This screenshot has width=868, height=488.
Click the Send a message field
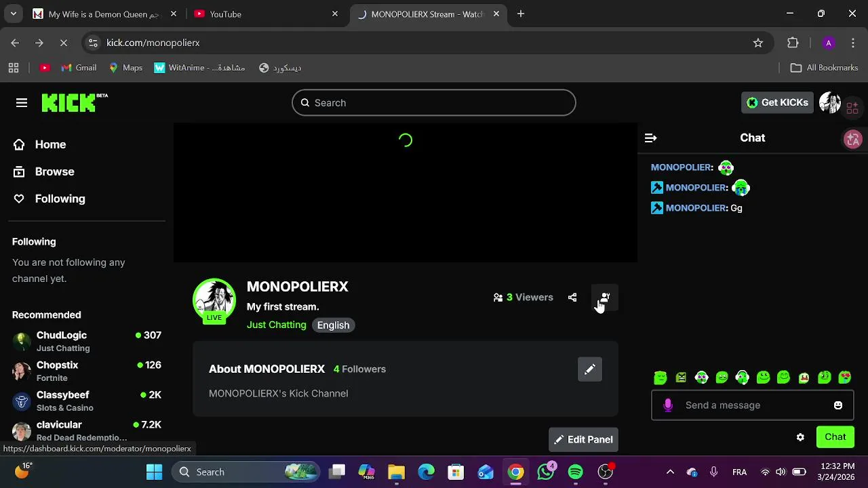pos(753,405)
